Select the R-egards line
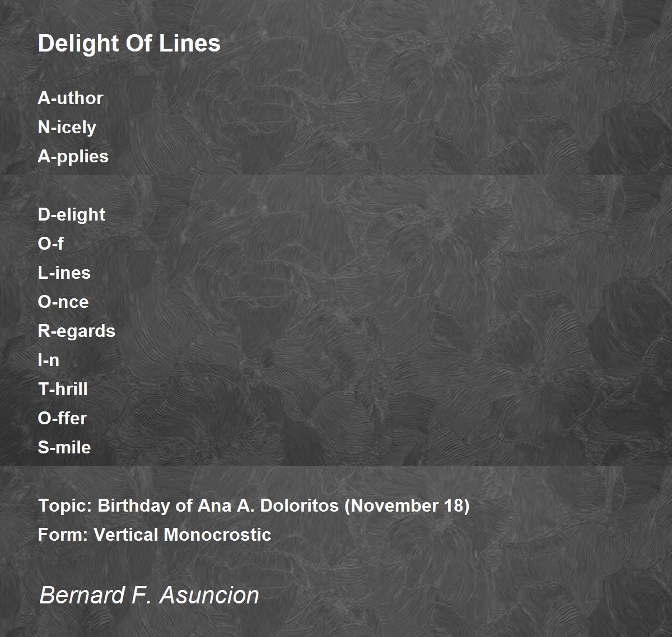This screenshot has height=637, width=672. coord(77,331)
